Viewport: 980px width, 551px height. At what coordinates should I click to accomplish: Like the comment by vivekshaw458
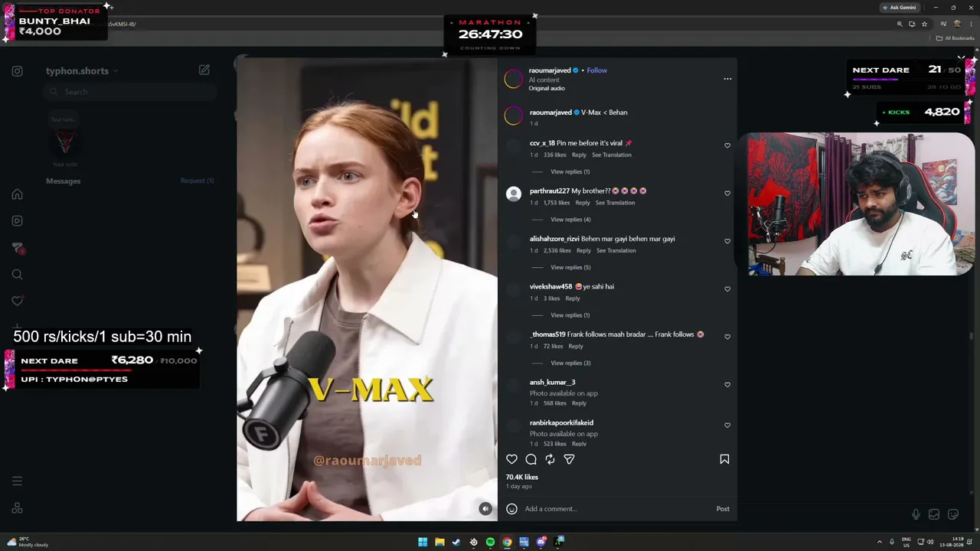coord(727,289)
